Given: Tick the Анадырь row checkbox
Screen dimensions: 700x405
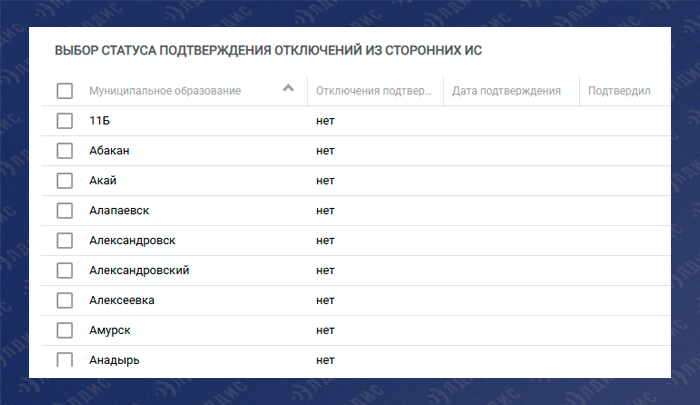Looking at the screenshot, I should coord(65,359).
